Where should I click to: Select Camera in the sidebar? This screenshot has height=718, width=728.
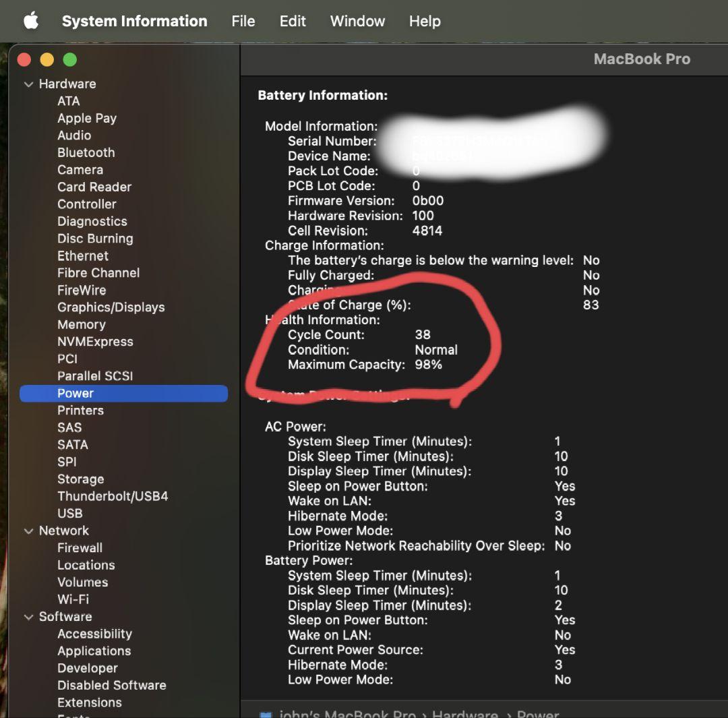coord(80,170)
